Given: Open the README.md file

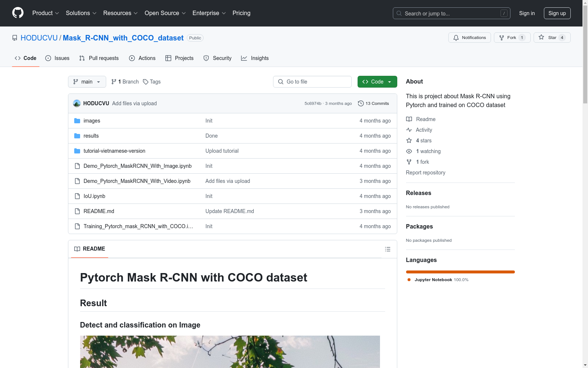Looking at the screenshot, I should (x=98, y=211).
